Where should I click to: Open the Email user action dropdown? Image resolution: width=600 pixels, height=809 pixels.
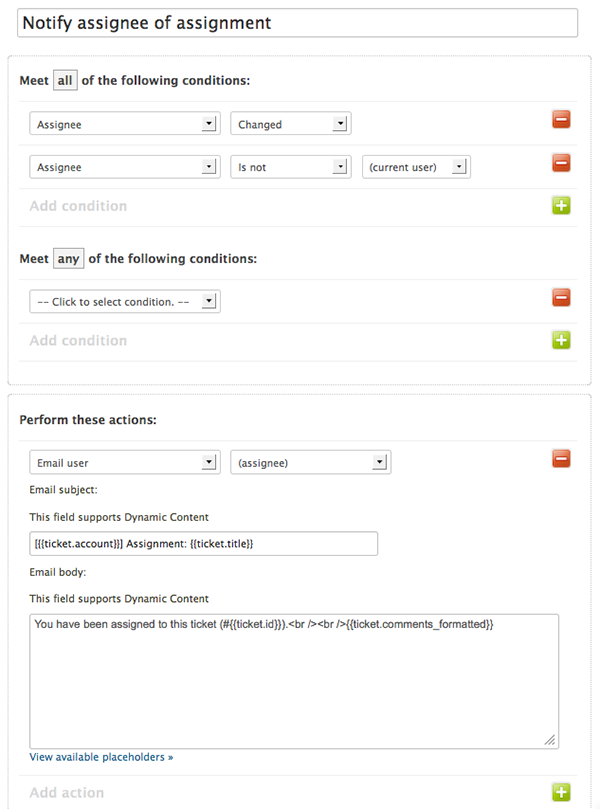[125, 462]
